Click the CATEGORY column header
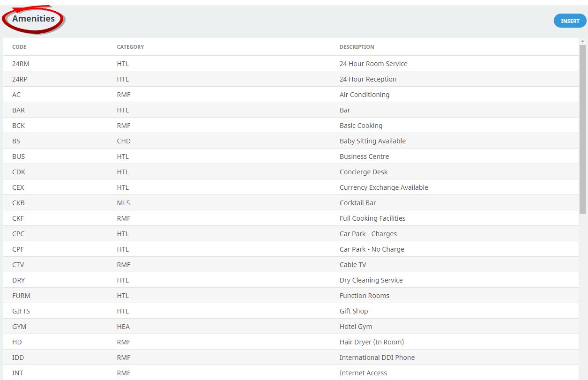Viewport: 588px width, 380px height. [x=130, y=47]
